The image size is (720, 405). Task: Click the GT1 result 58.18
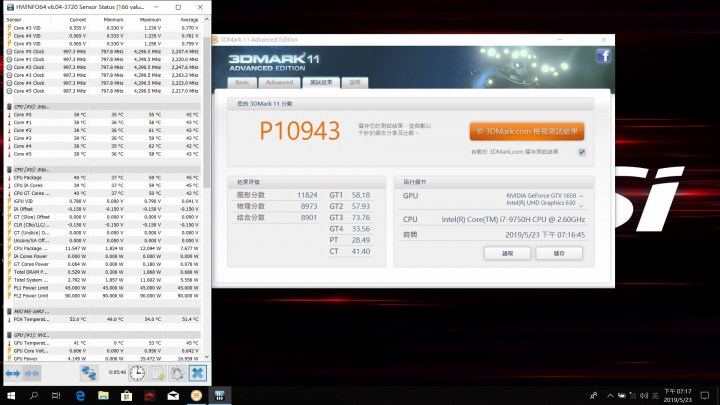pyautogui.click(x=360, y=195)
